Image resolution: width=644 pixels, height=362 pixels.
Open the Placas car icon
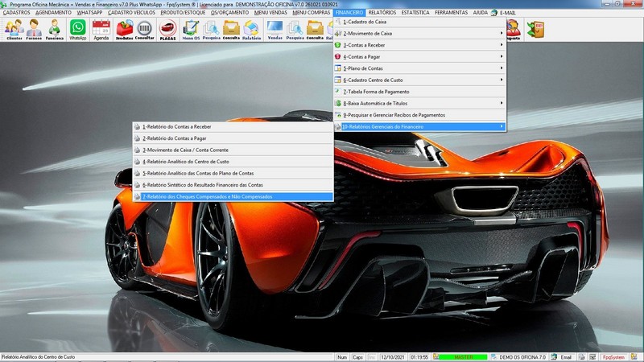coord(167,30)
